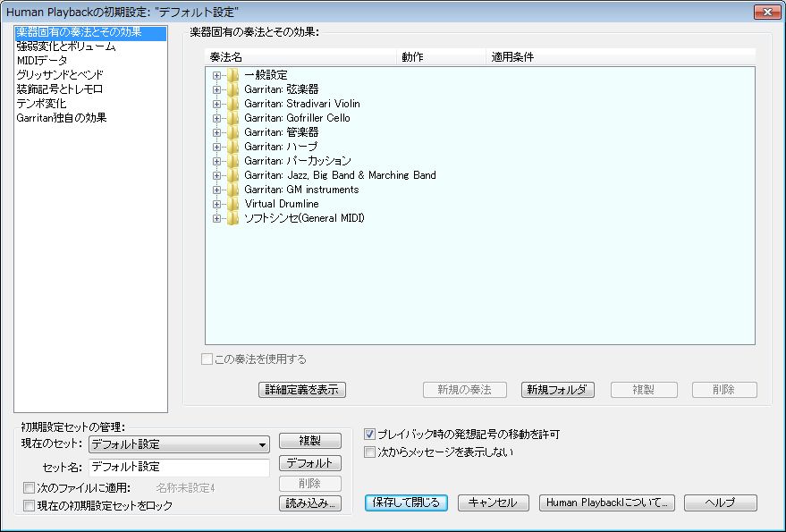Screen dimensions: 786x532
Task: Click the ソフトシンセ(General MIDI) folder icon
Action: pyautogui.click(x=232, y=218)
